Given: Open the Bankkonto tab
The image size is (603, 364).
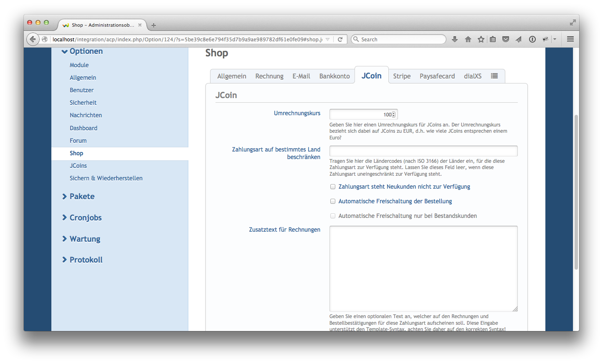Looking at the screenshot, I should (334, 76).
